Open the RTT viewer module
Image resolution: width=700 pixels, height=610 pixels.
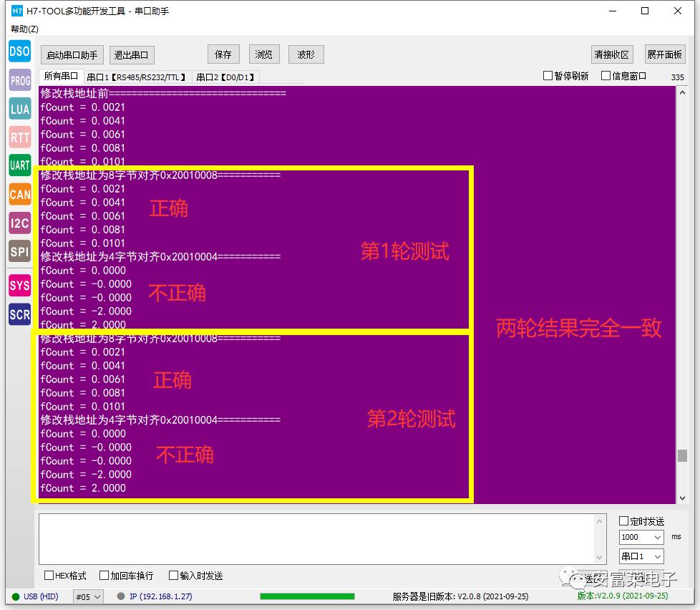coord(19,137)
